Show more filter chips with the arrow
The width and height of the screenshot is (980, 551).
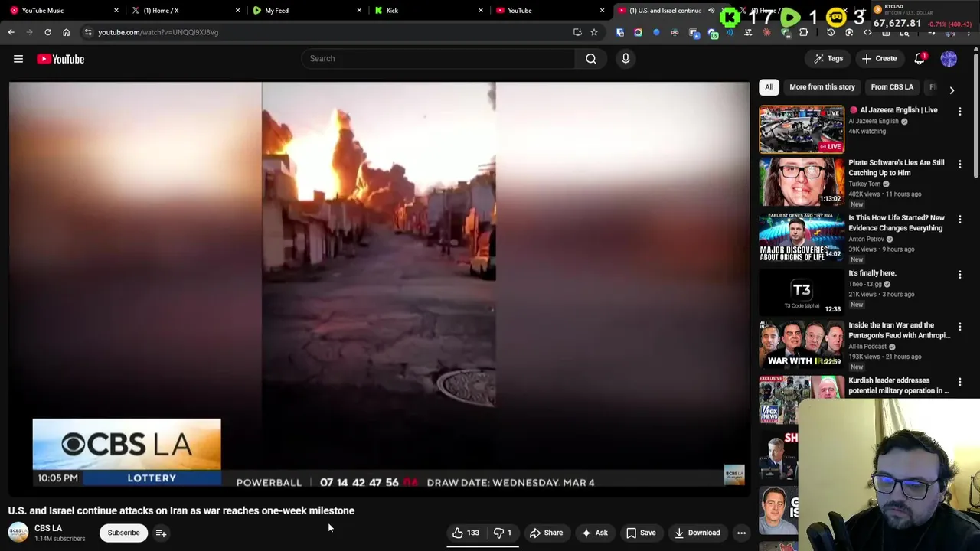(x=952, y=90)
